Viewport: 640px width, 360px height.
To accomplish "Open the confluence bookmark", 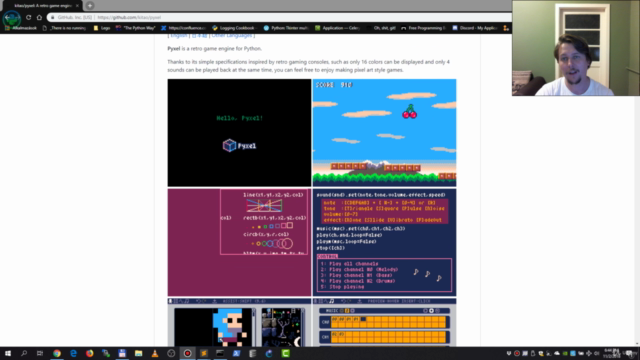I will 183,28.
